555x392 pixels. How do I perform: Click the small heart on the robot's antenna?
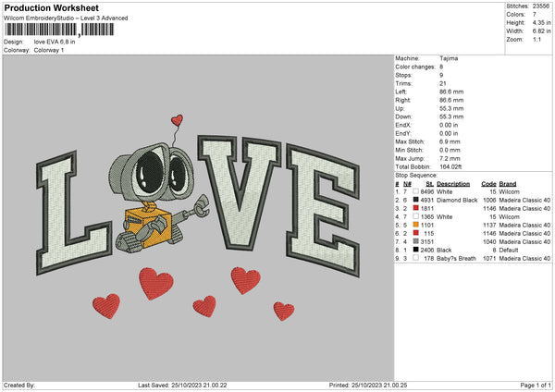(178, 119)
